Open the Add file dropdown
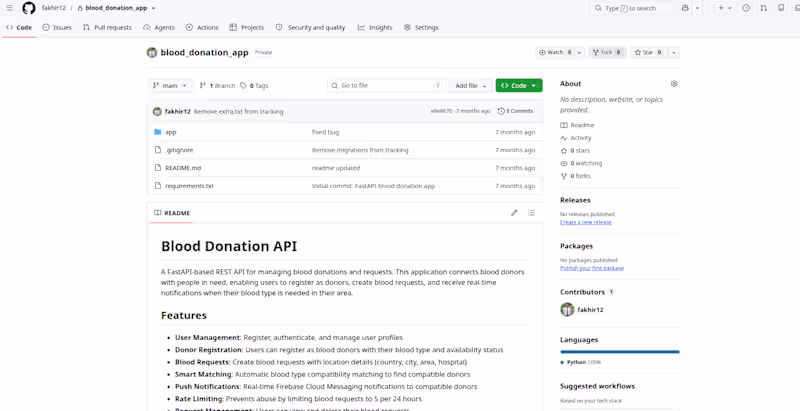The width and height of the screenshot is (800, 411). point(470,86)
